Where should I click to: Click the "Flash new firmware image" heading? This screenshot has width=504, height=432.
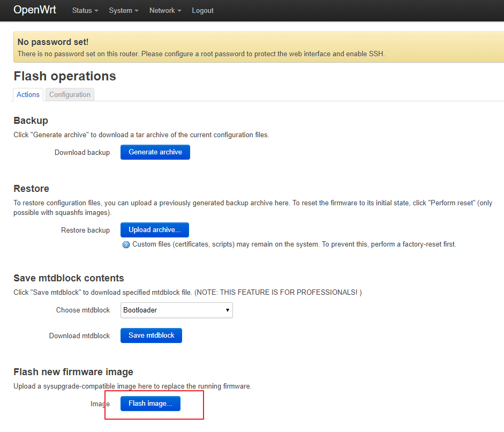(73, 372)
